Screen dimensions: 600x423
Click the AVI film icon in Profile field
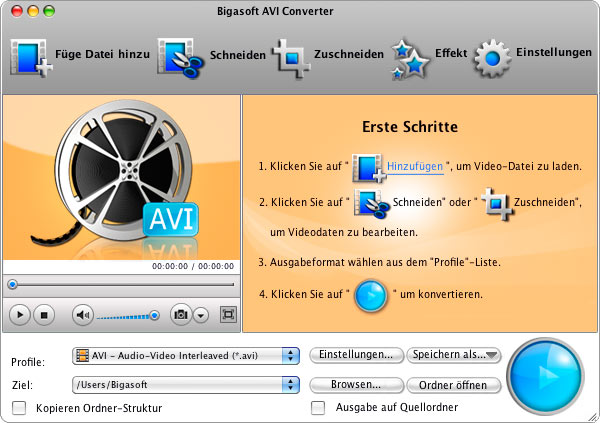(82, 356)
